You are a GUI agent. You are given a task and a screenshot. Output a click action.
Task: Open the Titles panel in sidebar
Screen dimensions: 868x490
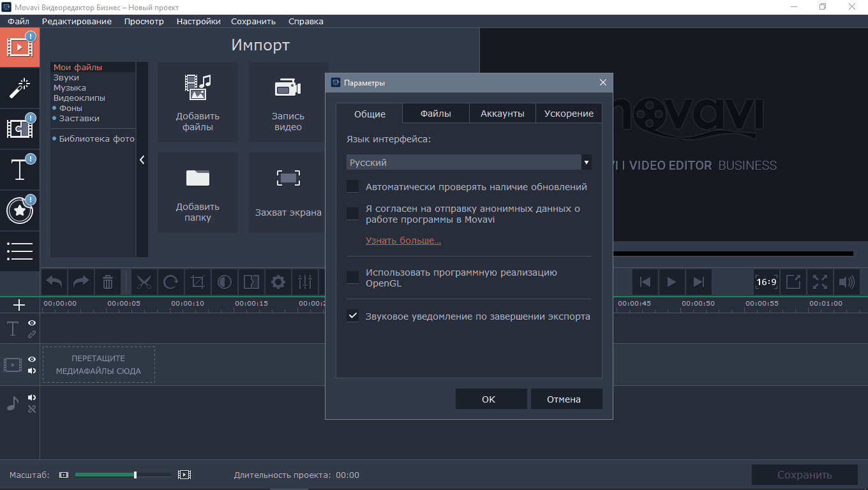coord(20,170)
